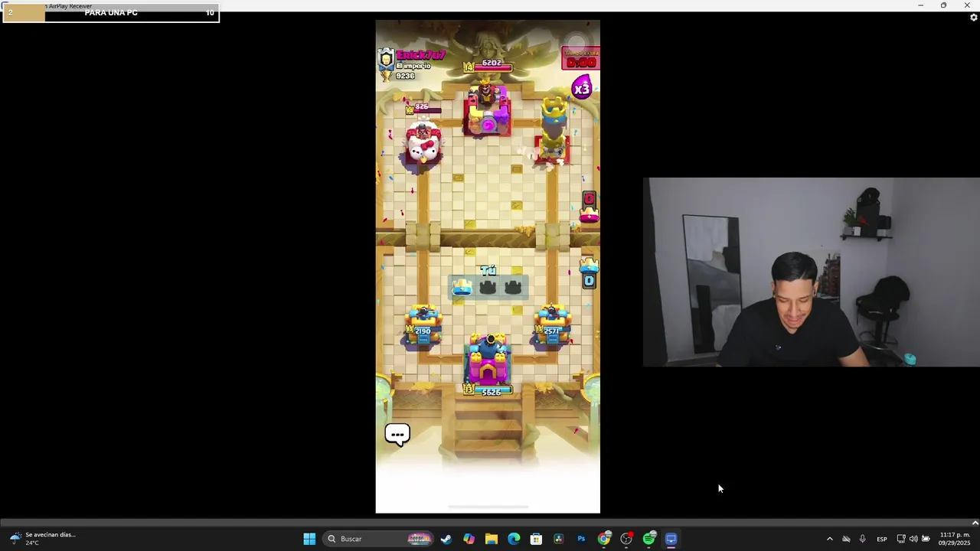The image size is (980, 551).
Task: Open the Windows Start menu
Action: point(309,539)
